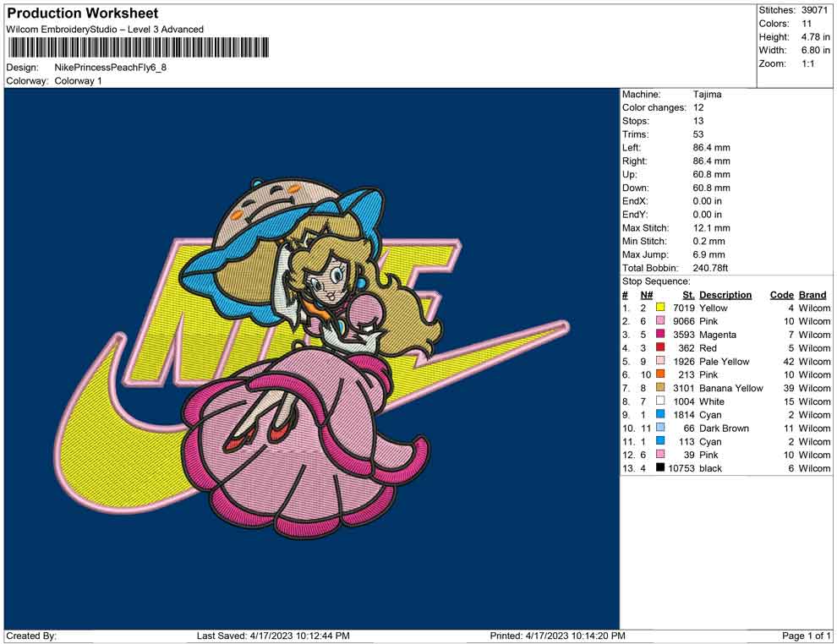Viewport: 837px width, 644px height.
Task: Click the Up value 60.8 mm
Action: pos(711,174)
